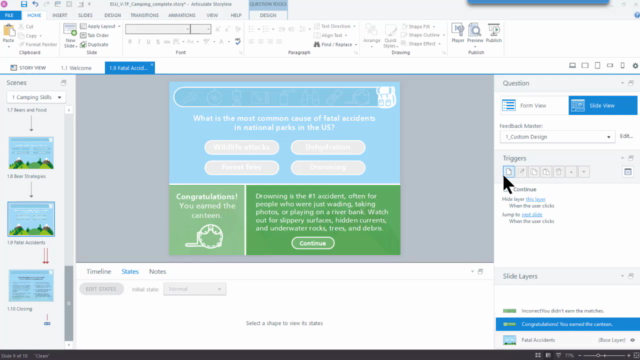Click the Save icon in the quick access toolbar
Viewport: 640px width, 360px height.
[x=24, y=4]
